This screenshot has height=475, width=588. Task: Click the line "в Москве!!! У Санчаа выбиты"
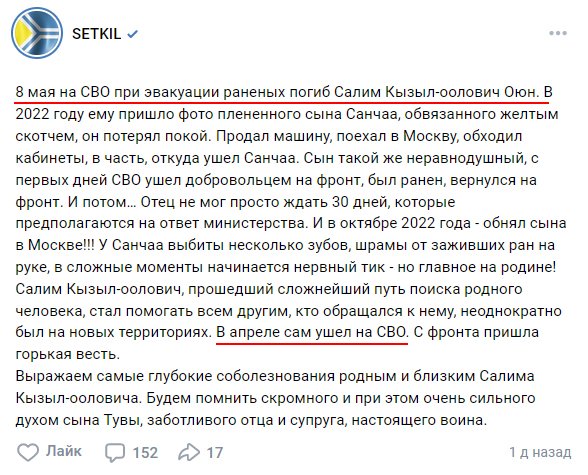[285, 245]
